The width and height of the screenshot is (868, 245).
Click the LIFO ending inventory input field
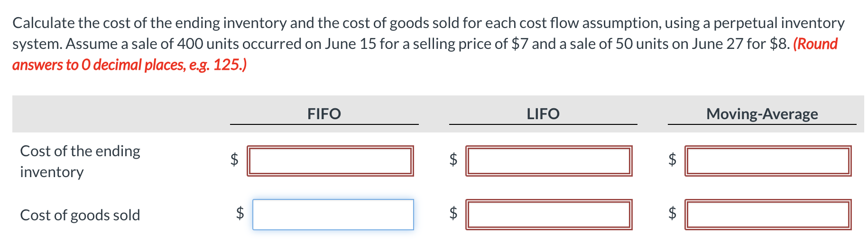(x=549, y=161)
